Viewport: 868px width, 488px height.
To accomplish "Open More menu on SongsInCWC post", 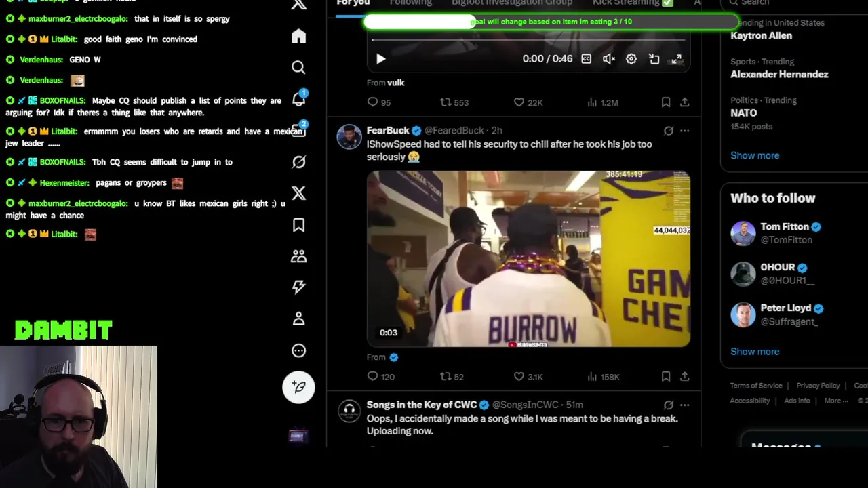I will pyautogui.click(x=685, y=405).
